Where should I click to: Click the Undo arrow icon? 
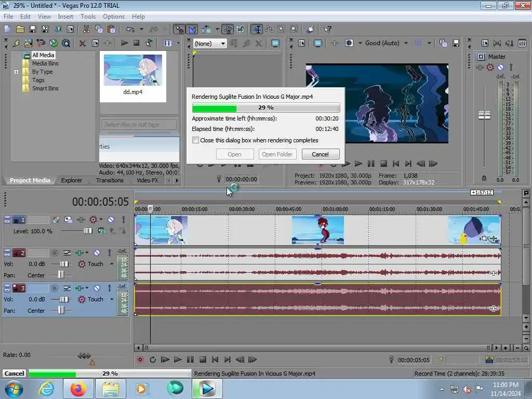[x=130, y=29]
